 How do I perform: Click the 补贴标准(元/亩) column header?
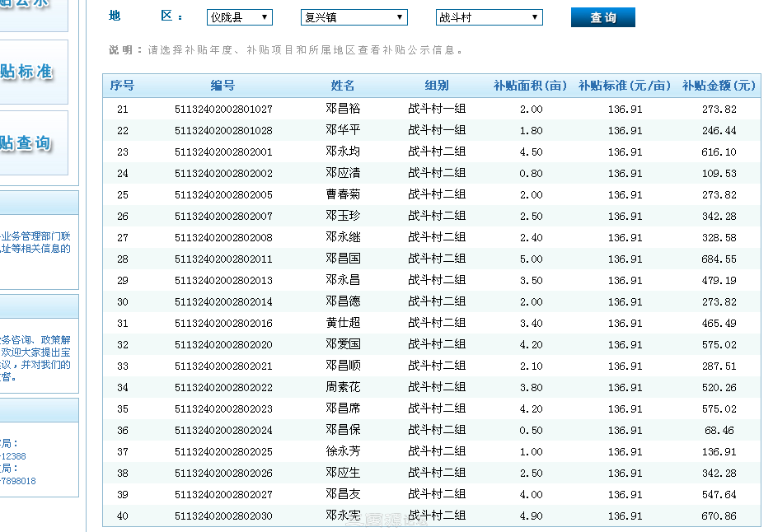click(625, 86)
